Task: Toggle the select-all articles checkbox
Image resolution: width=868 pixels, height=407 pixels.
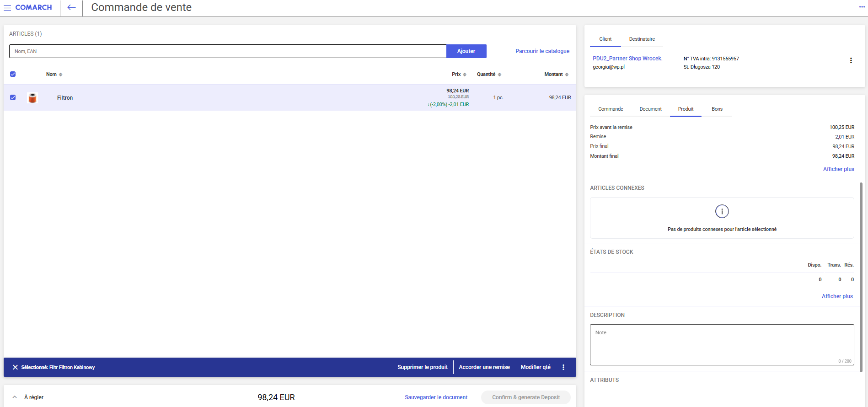Action: click(x=13, y=74)
